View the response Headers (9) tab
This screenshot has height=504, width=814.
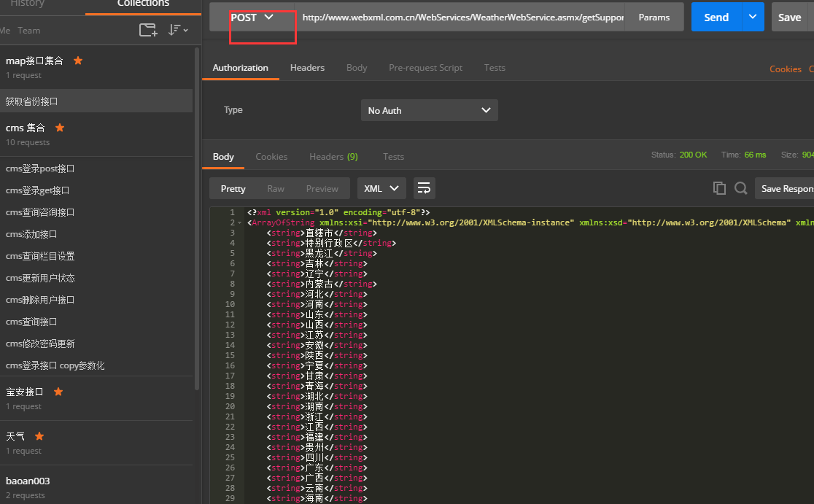334,157
